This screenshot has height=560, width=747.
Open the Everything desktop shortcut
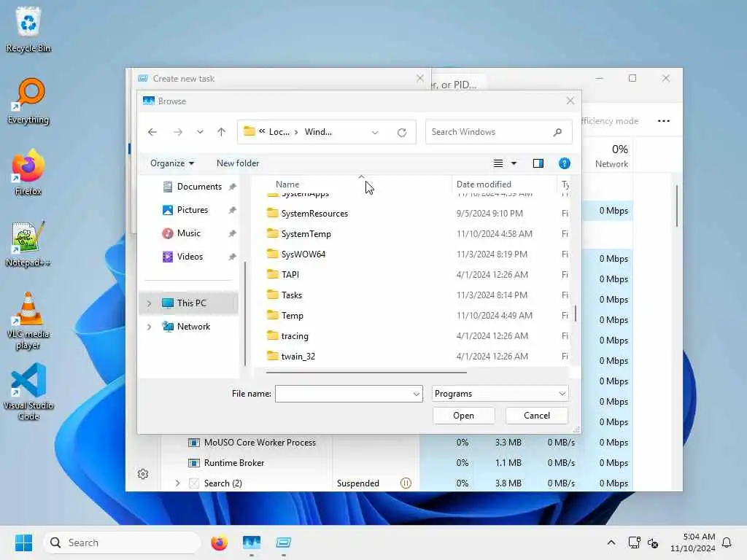[x=28, y=101]
